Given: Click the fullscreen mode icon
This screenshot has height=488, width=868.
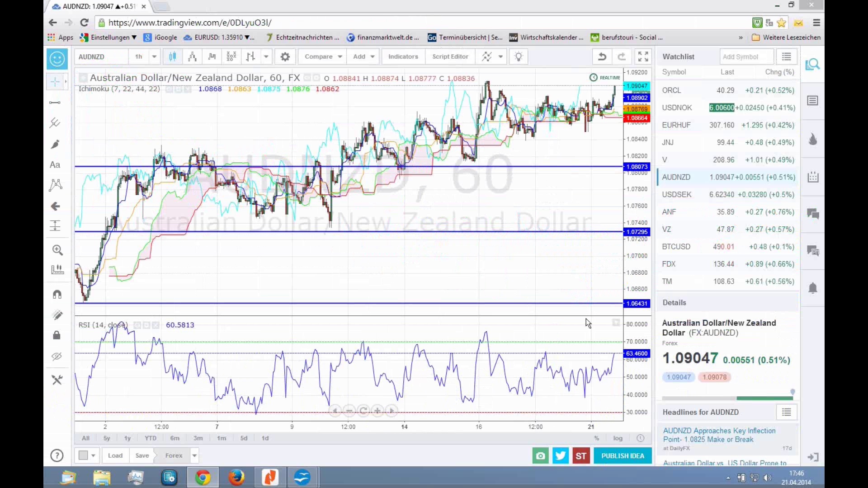Looking at the screenshot, I should point(643,56).
